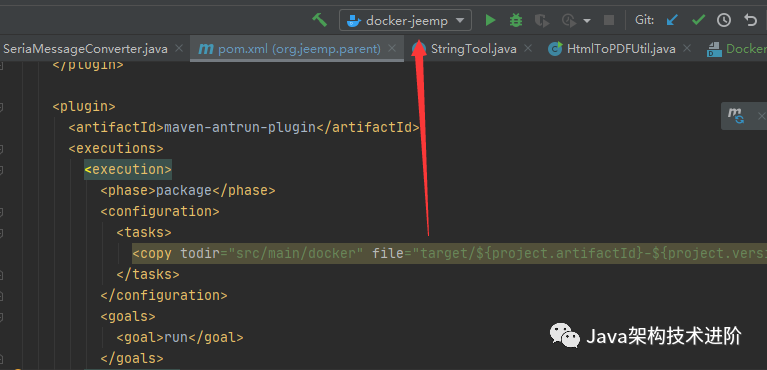This screenshot has width=767, height=370.
Task: Close the HtmlToPDFUtil.java tab
Action: click(687, 48)
